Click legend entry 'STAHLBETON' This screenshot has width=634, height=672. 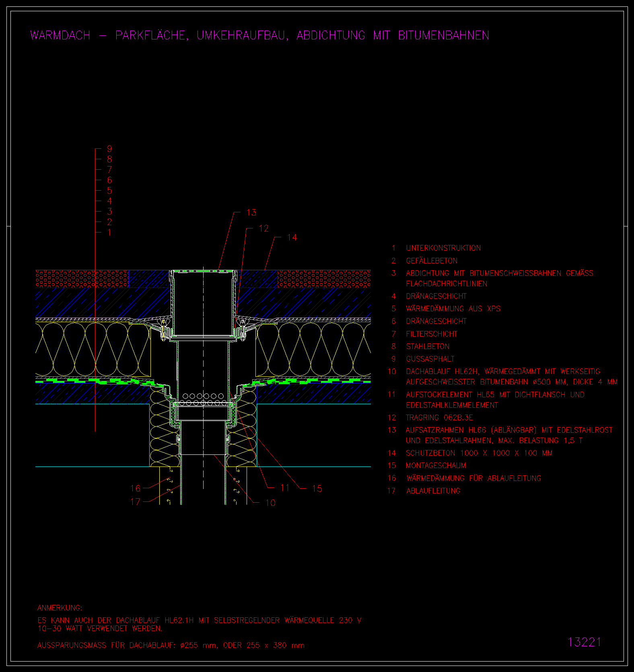click(428, 346)
